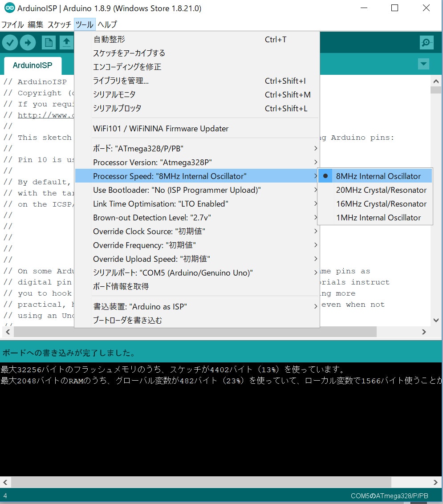The image size is (443, 504).
Task: Open the Serial Monitor magnifier icon
Action: tap(427, 42)
